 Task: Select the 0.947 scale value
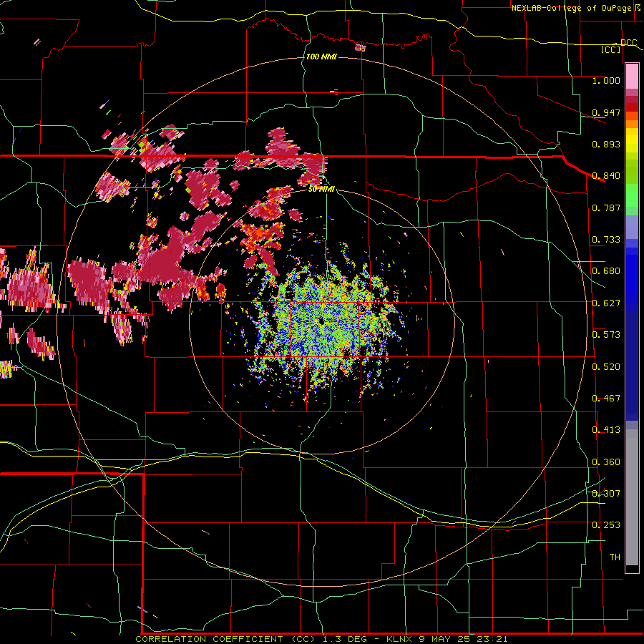pyautogui.click(x=606, y=112)
